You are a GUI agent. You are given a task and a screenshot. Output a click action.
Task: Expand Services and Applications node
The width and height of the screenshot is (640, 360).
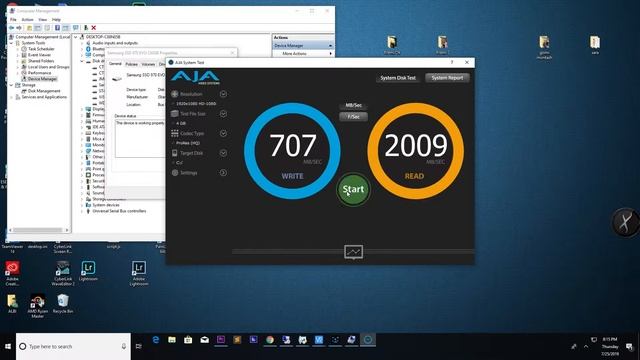click(x=11, y=97)
